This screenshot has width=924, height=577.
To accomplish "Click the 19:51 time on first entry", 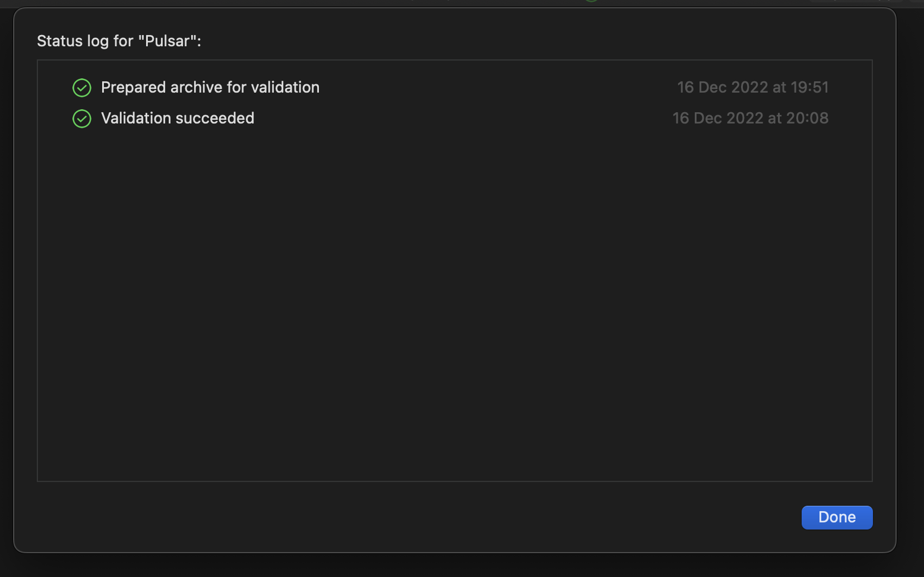I will point(809,87).
